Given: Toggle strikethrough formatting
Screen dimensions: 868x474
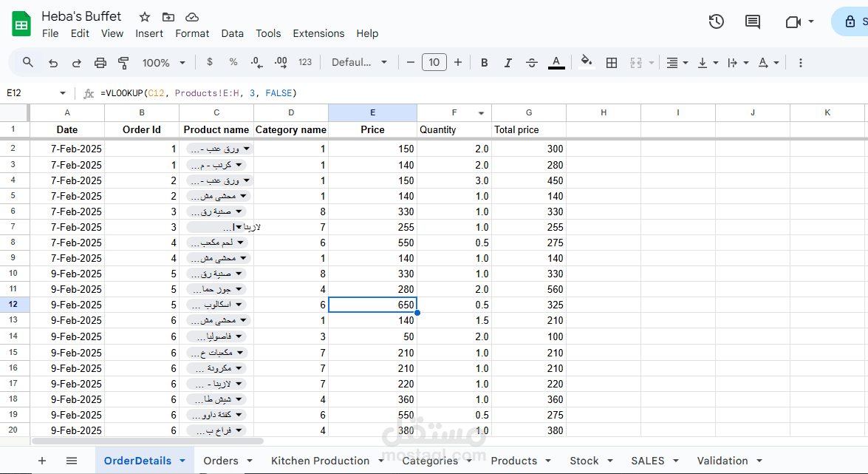Looking at the screenshot, I should 531,63.
